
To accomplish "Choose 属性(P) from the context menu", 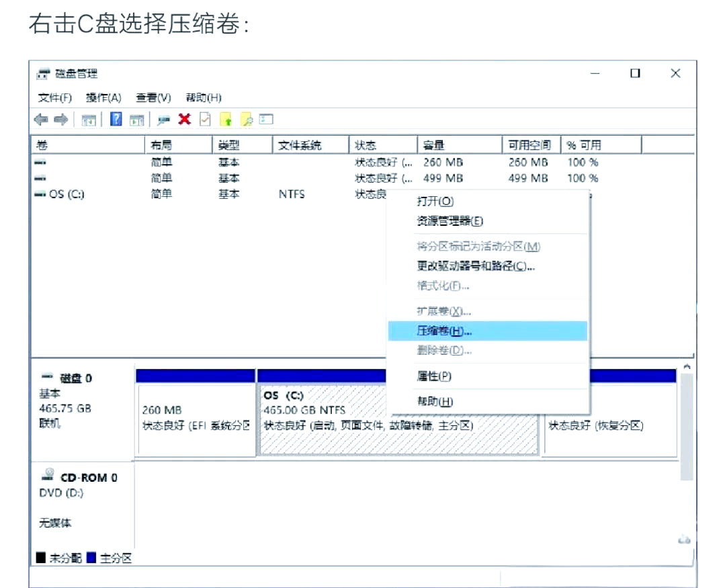I will [x=434, y=376].
